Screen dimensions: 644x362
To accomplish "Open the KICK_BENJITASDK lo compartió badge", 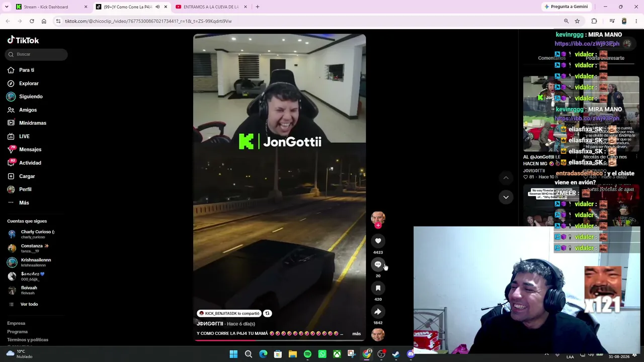I will pyautogui.click(x=229, y=313).
